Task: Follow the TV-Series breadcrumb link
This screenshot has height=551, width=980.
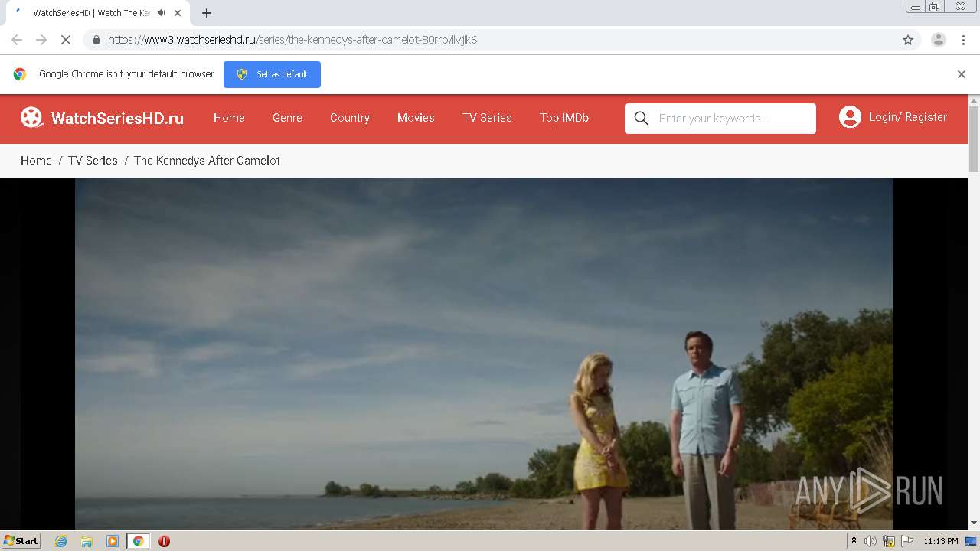Action: (x=93, y=161)
